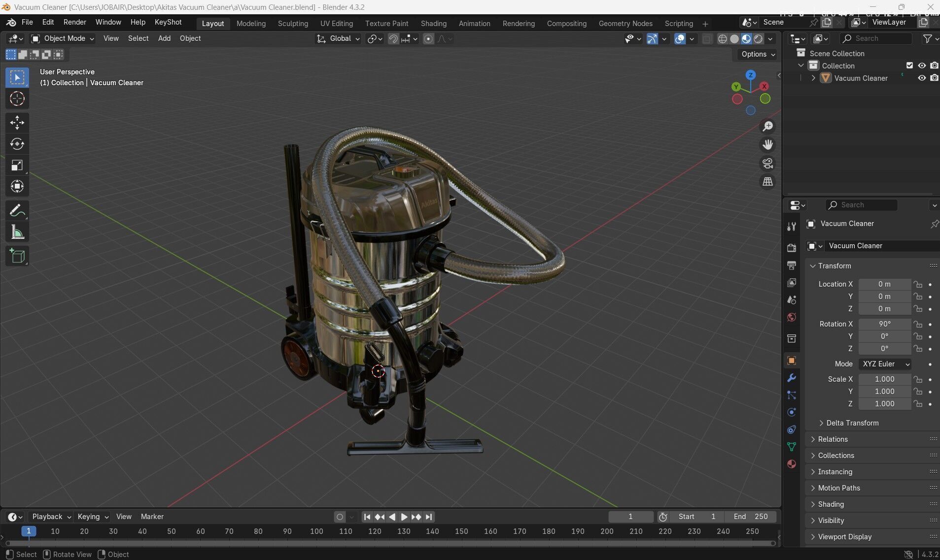Disable Vacuum Cleaner in renders camera icon
Screen dimensions: 940x560
tap(934, 78)
